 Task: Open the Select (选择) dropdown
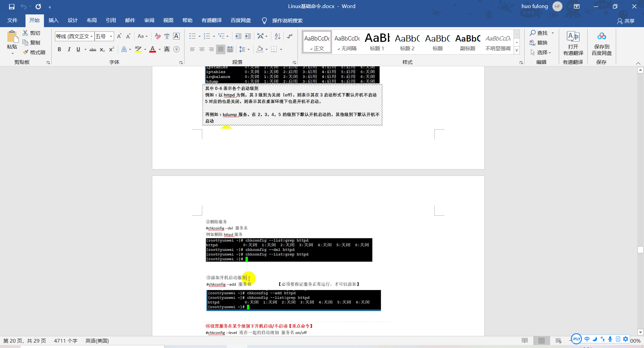541,52
